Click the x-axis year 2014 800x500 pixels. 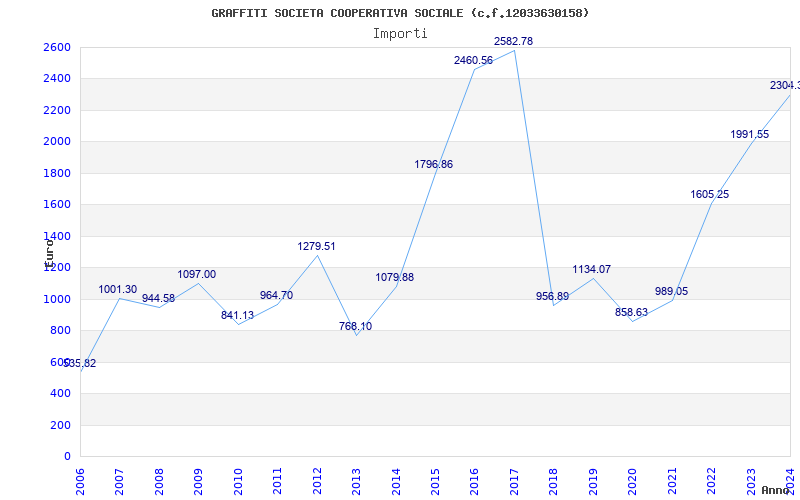(396, 481)
